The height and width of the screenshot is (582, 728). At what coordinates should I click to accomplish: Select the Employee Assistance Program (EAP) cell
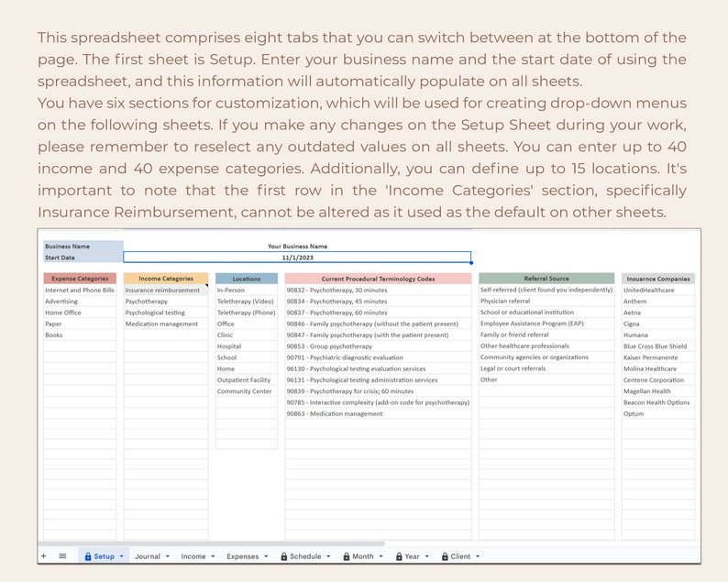[x=546, y=324]
